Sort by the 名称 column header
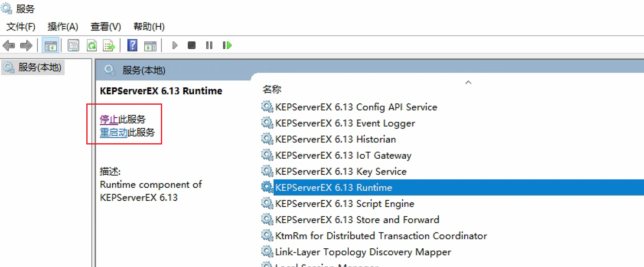The image size is (644, 267). 272,89
